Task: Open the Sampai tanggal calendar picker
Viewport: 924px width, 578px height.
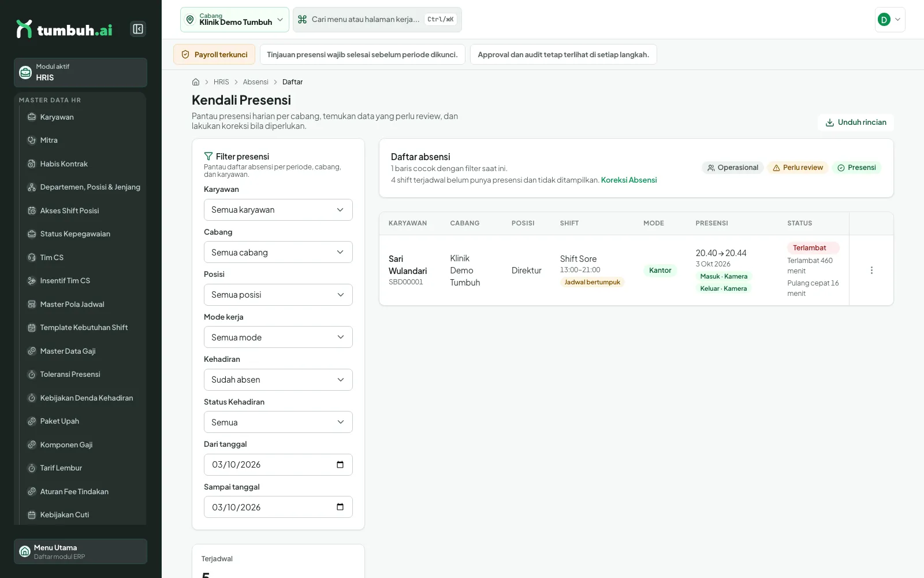Action: (x=340, y=507)
